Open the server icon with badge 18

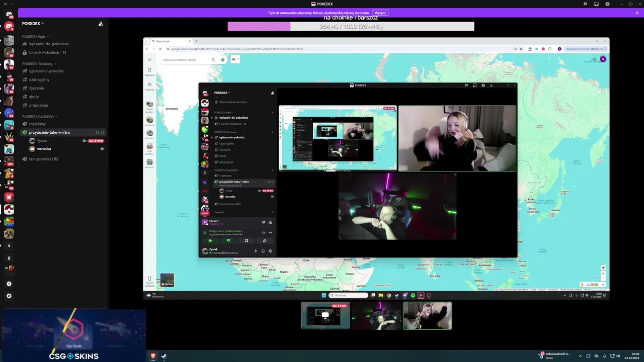(9, 52)
